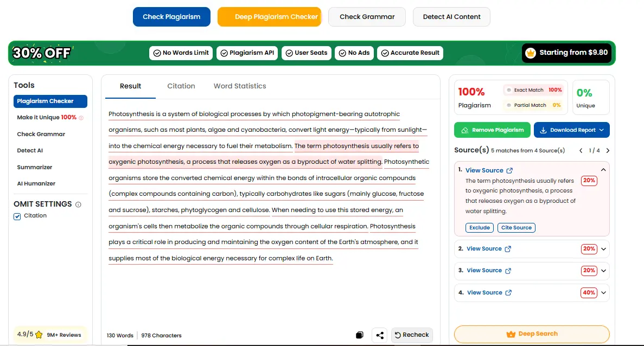Click the '130 Words' count text

coord(120,335)
